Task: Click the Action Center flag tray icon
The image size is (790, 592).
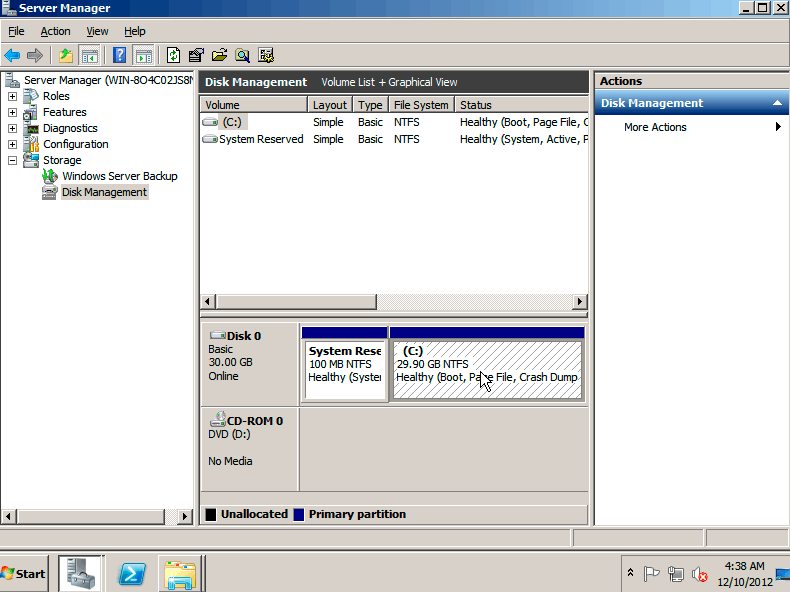Action: pyautogui.click(x=651, y=574)
